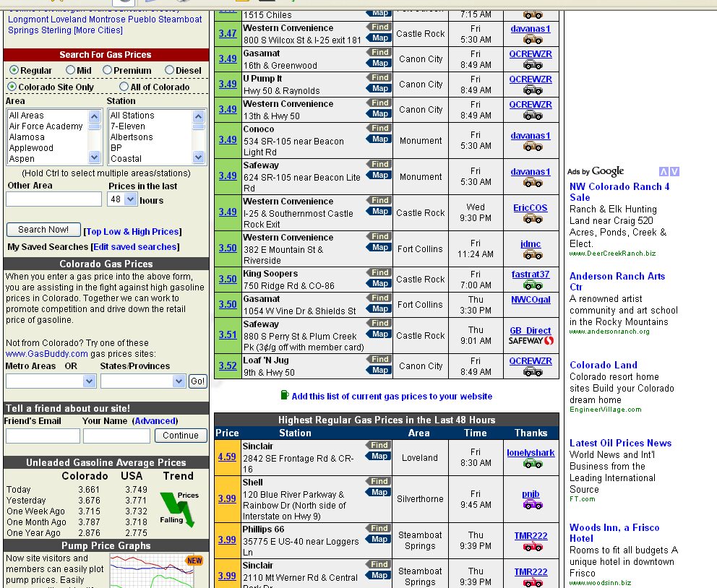Viewport: 717px width, 588px height.
Task: Select the Diesel fuel radio button
Action: [x=170, y=70]
